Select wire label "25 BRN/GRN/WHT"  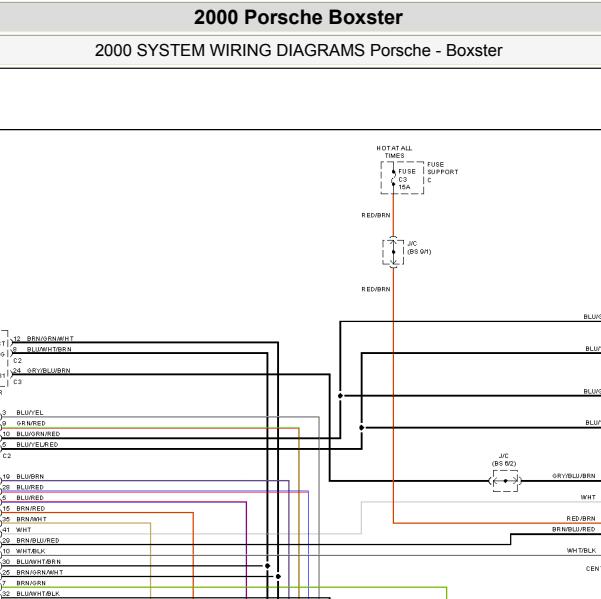point(33,572)
